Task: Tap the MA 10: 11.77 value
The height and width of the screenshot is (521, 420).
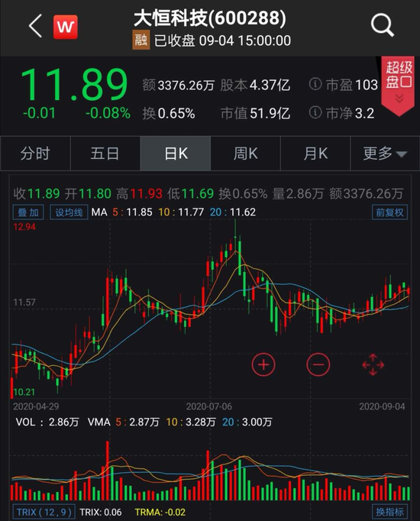Action: pos(181,212)
